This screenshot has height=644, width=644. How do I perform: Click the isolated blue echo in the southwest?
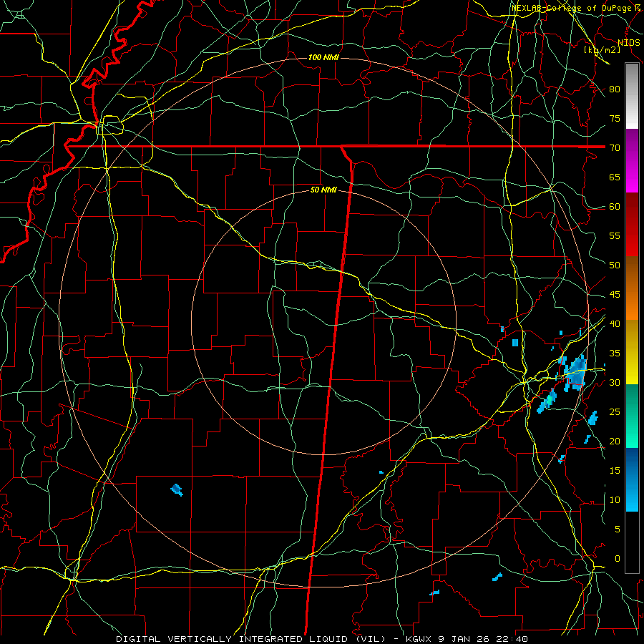(x=177, y=489)
